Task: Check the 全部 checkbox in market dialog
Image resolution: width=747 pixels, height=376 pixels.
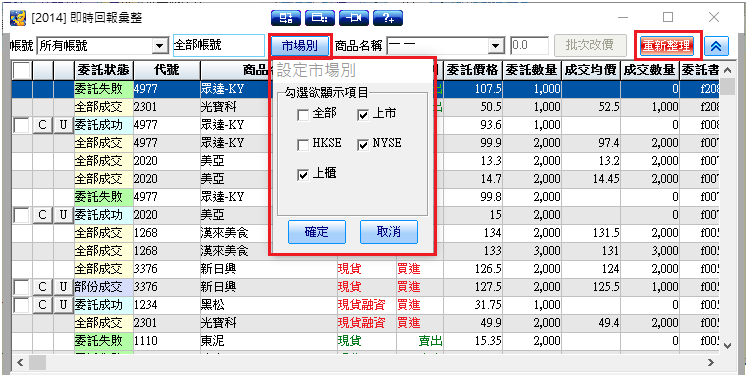Action: click(x=303, y=115)
